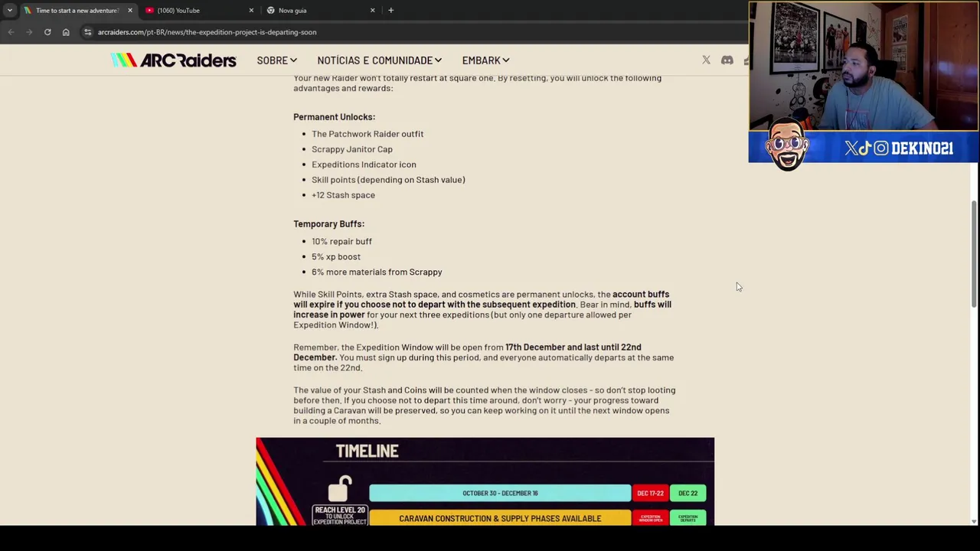Click the 'Temporary Buffs:' heading
The height and width of the screenshot is (551, 980).
(x=328, y=224)
